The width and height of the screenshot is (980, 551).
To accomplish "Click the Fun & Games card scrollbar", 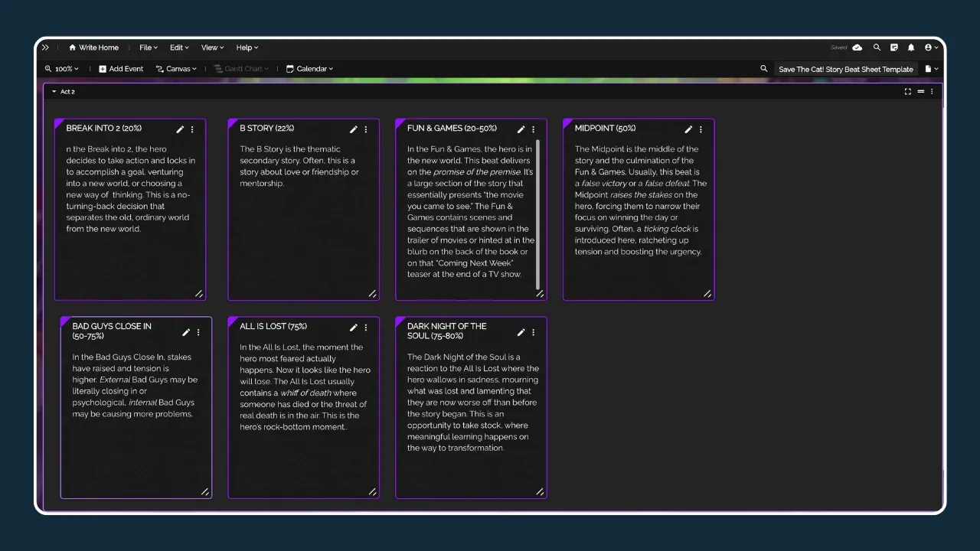I will pyautogui.click(x=538, y=213).
